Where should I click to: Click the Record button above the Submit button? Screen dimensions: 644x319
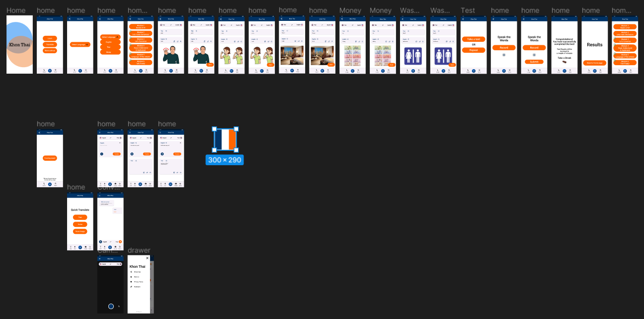point(534,48)
